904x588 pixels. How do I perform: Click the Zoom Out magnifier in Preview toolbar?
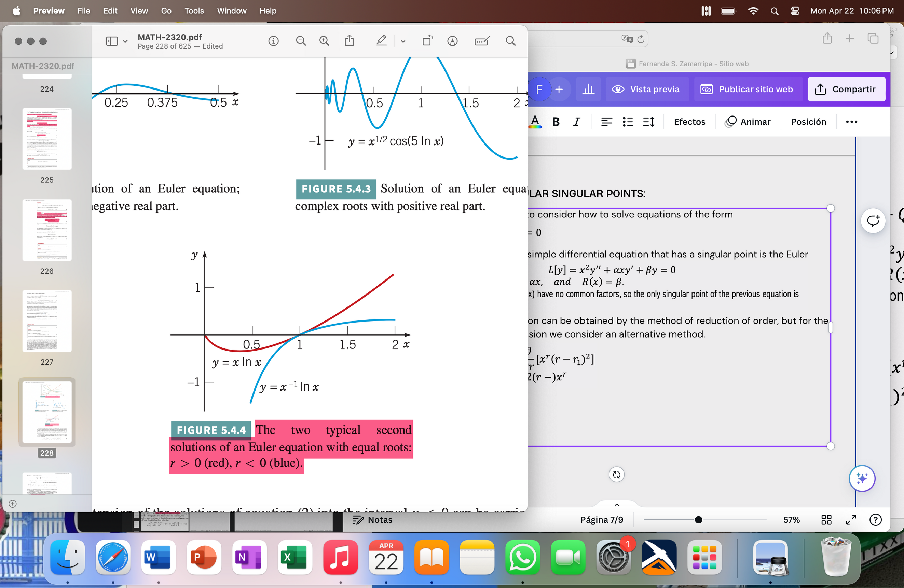300,41
